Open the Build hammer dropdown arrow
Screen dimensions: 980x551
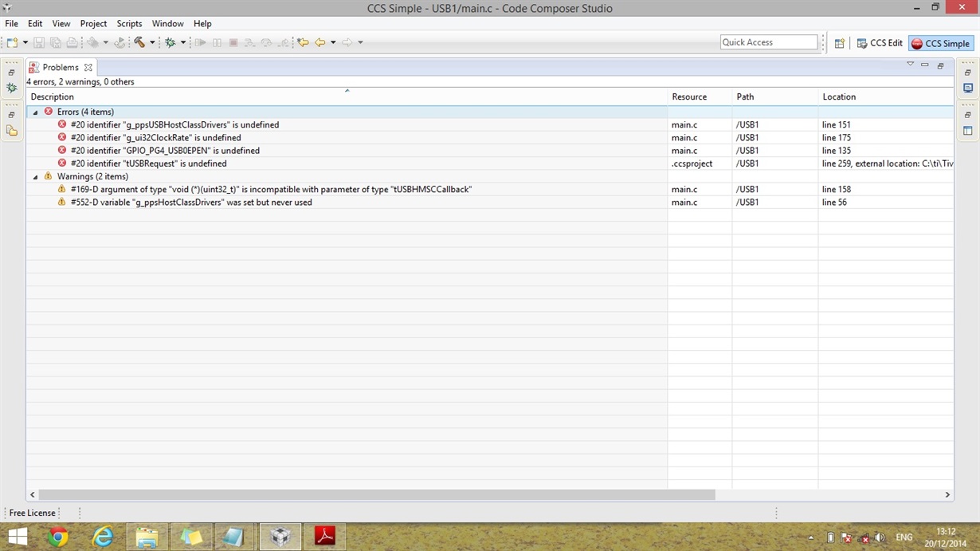(152, 42)
